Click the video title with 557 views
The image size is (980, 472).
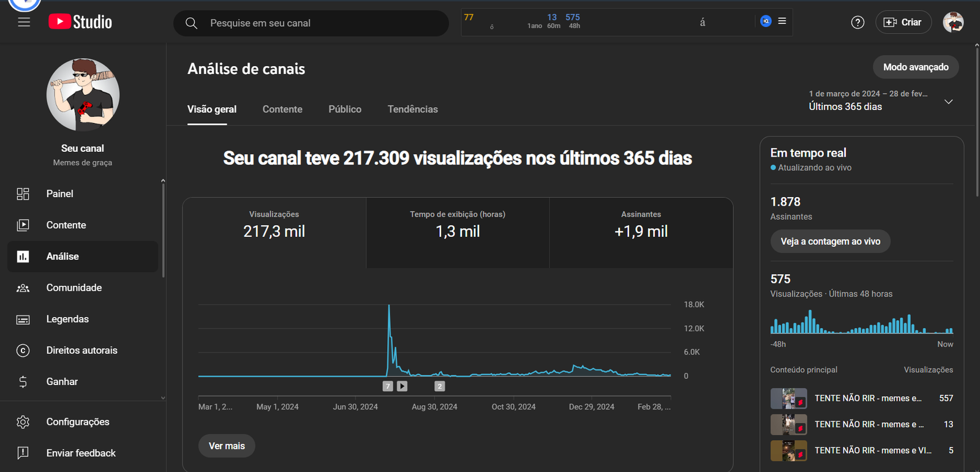(x=868, y=399)
